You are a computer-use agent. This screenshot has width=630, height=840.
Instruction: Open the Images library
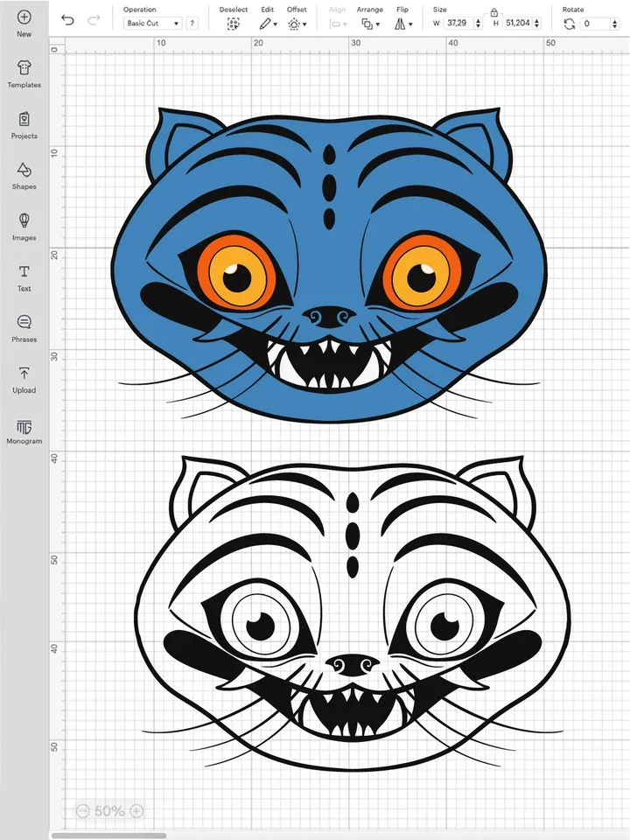[24, 226]
